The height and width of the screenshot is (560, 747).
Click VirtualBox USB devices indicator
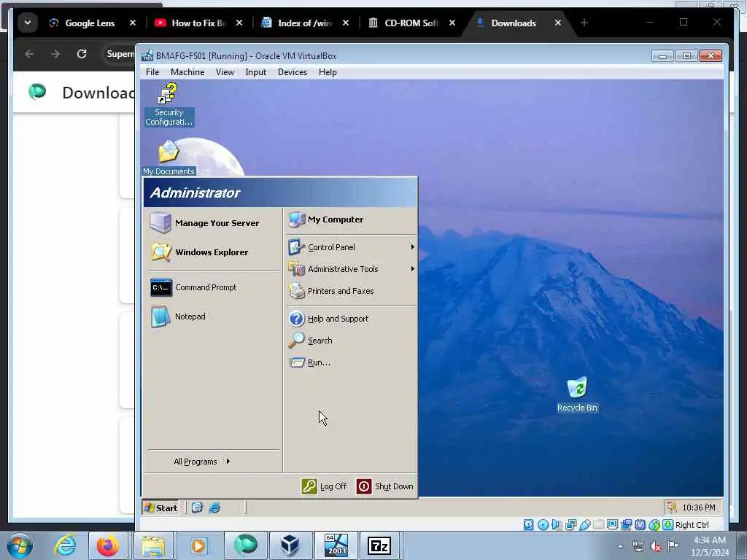pyautogui.click(x=584, y=525)
